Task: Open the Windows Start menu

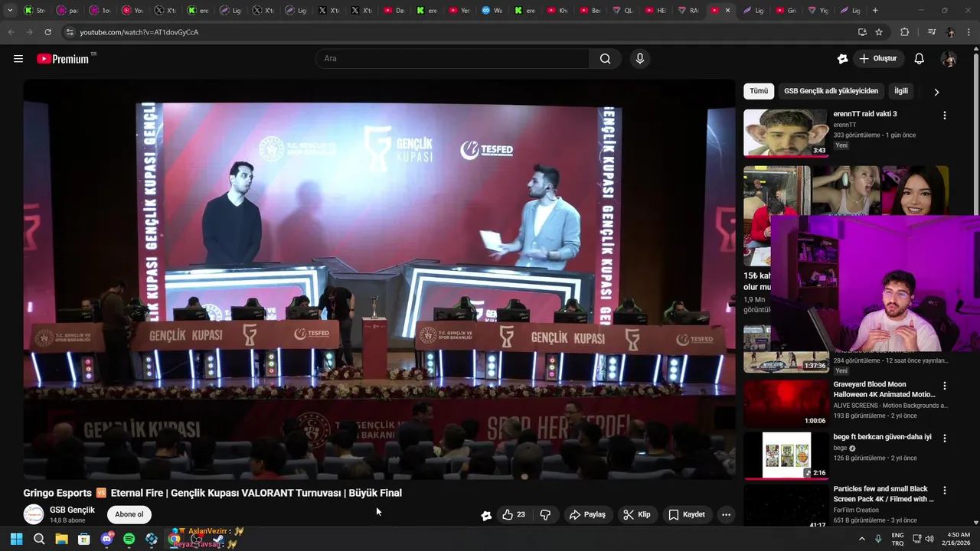Action: (x=16, y=539)
